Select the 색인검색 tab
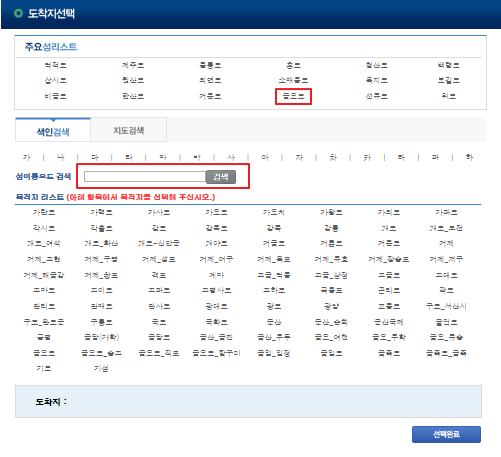Screen dimensions: 501x457 point(53,131)
